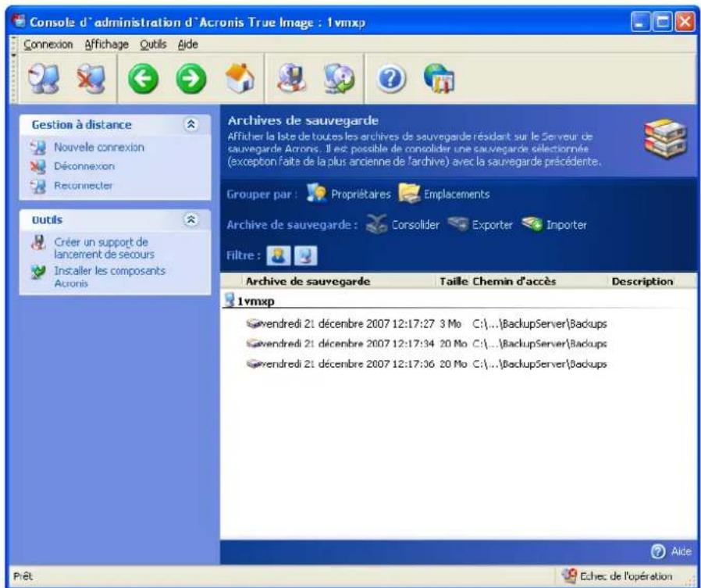Sort by Archive de sauvegarde column header

tap(308, 281)
